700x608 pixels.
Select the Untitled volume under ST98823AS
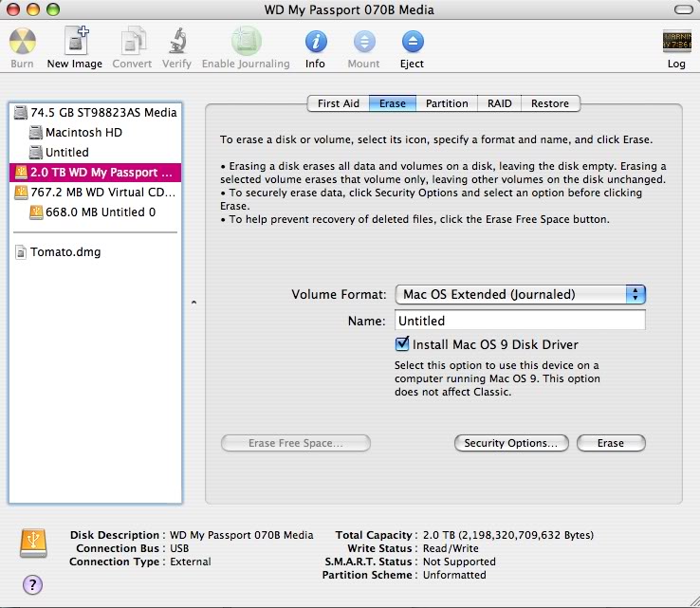[x=95, y=152]
